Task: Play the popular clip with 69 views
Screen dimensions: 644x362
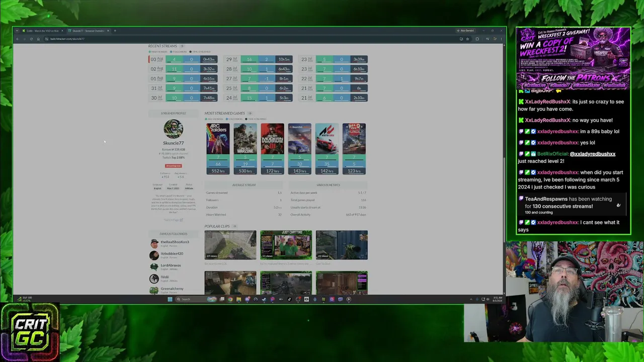Action: tap(230, 245)
